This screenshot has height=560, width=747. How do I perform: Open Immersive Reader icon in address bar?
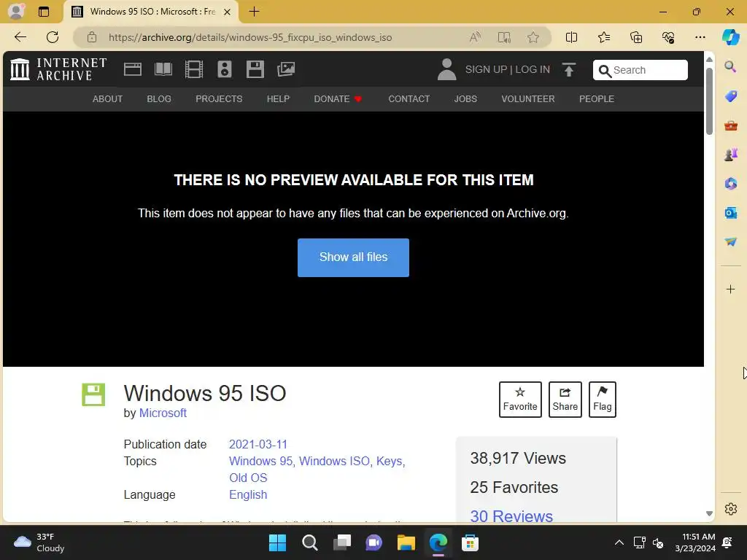click(x=504, y=37)
